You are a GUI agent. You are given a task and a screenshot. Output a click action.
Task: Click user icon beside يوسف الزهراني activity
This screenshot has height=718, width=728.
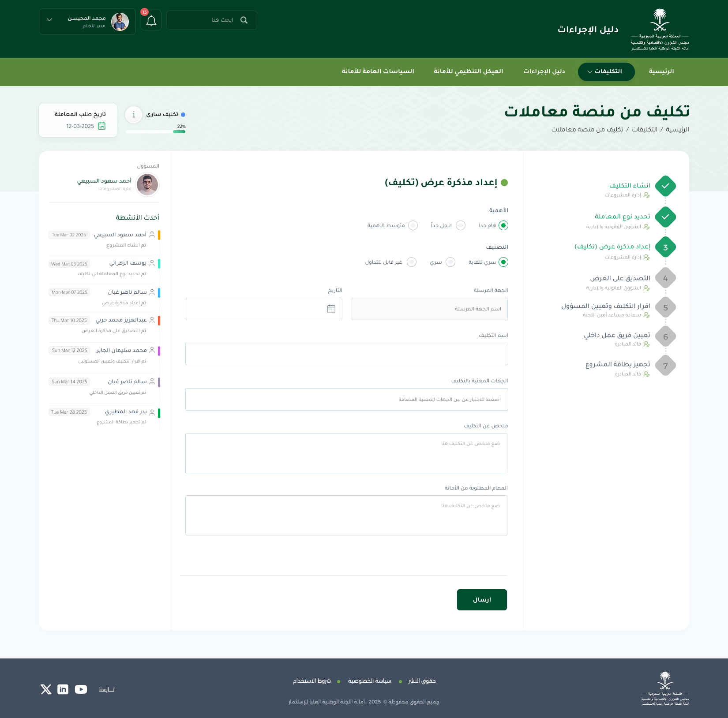pyautogui.click(x=152, y=263)
